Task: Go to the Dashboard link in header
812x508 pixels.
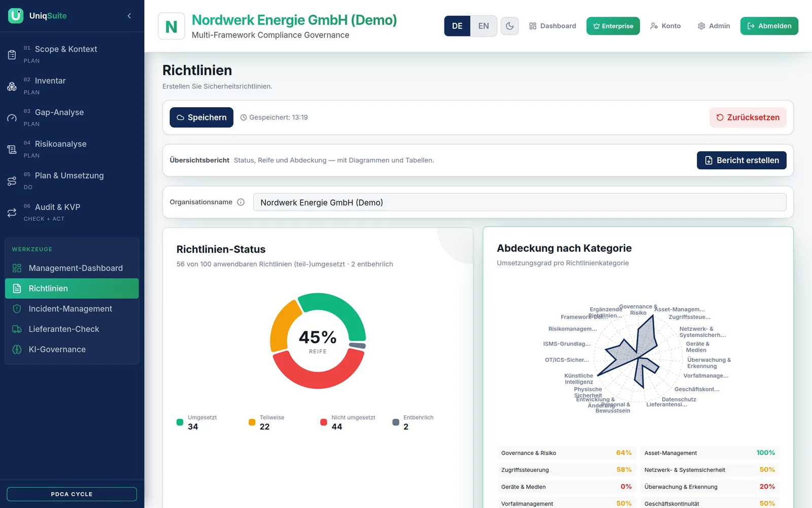Action: (553, 26)
